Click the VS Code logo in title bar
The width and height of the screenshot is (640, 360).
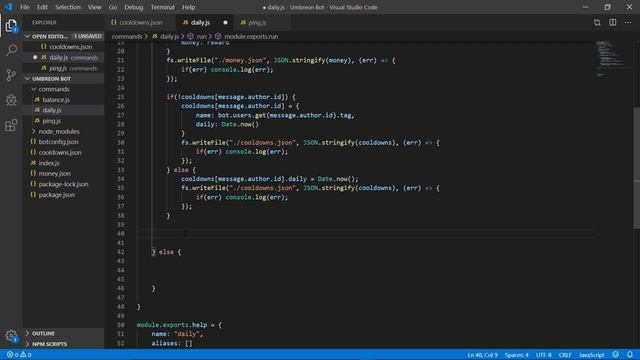8,7
